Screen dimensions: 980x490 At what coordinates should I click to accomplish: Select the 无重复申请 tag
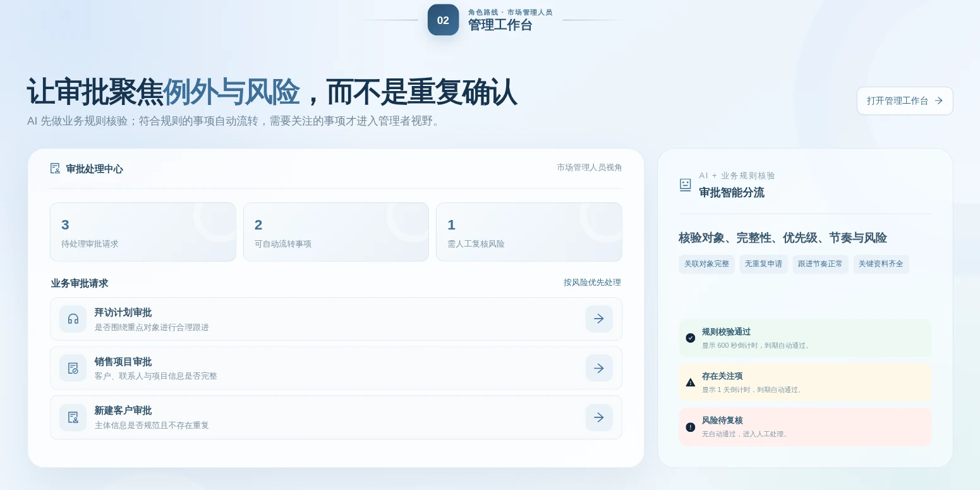(x=763, y=264)
